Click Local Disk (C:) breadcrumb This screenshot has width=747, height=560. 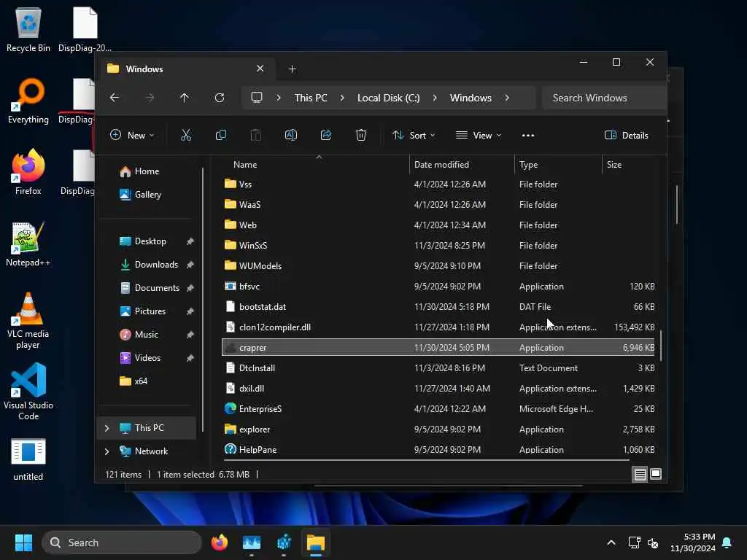pos(388,98)
